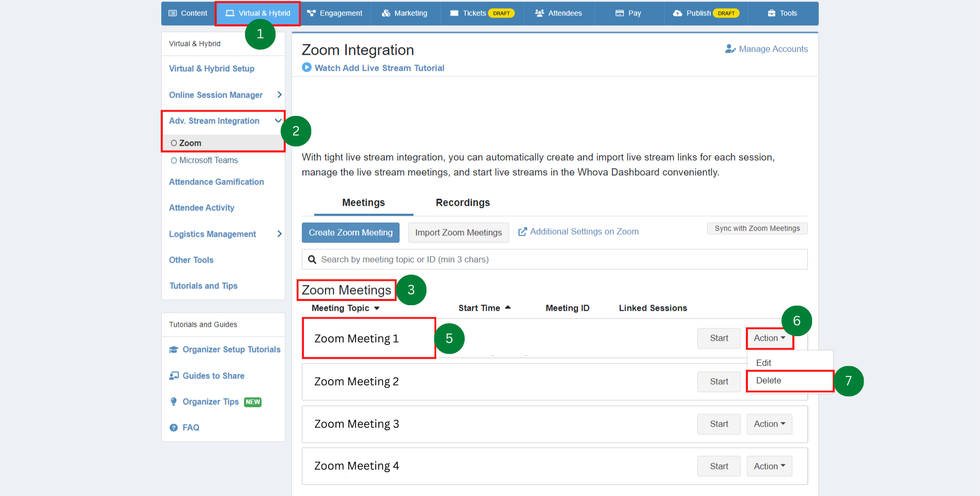The height and width of the screenshot is (496, 980).
Task: Click the FAQ question mark icon
Action: pyautogui.click(x=173, y=427)
